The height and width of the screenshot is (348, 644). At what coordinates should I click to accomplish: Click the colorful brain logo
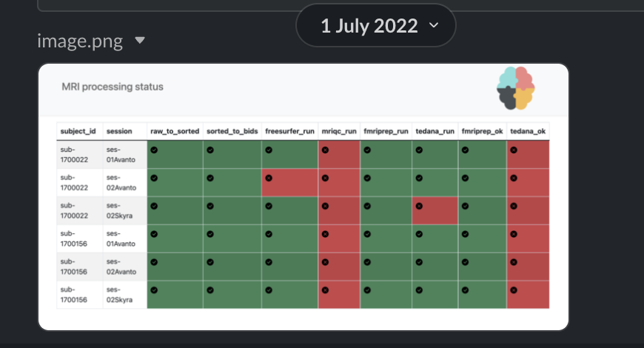pos(516,87)
